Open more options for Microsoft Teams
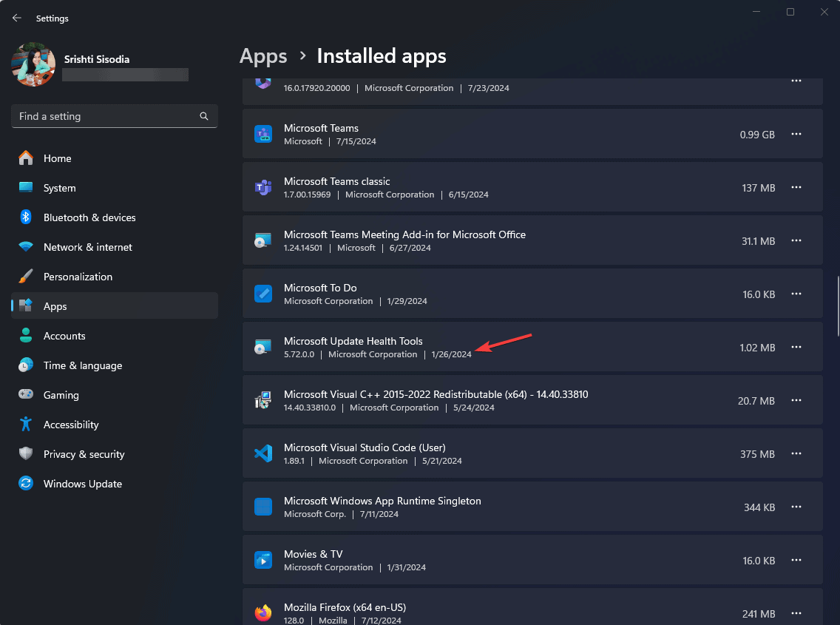Viewport: 840px width, 625px height. coord(796,134)
